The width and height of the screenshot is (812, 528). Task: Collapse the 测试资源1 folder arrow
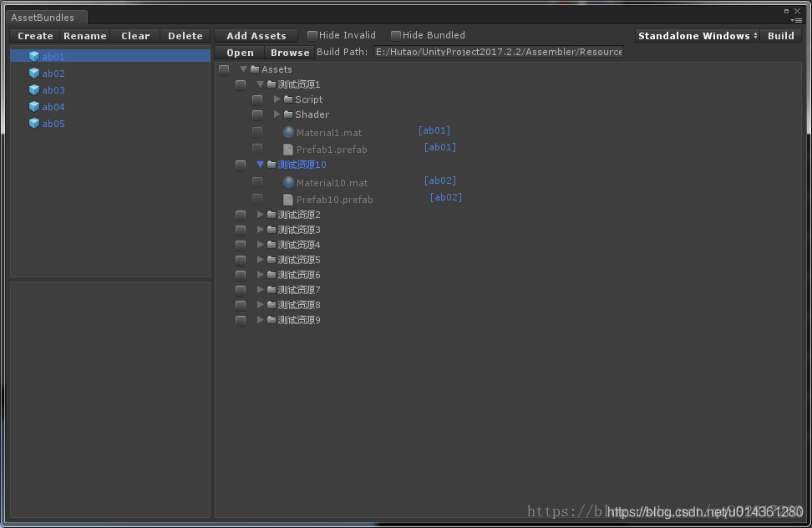click(260, 84)
